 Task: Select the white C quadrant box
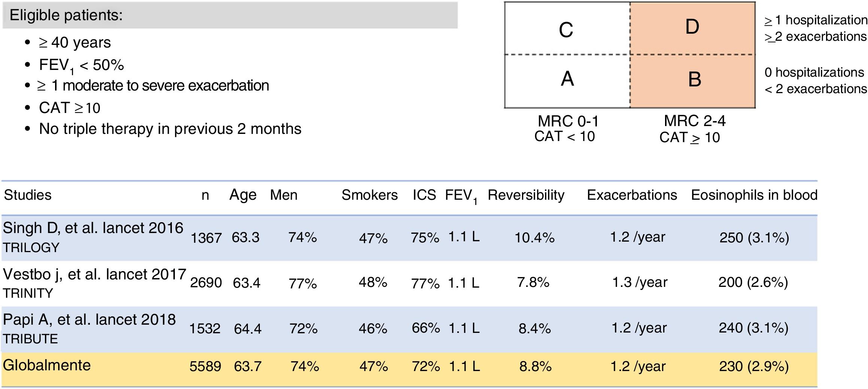point(567,29)
